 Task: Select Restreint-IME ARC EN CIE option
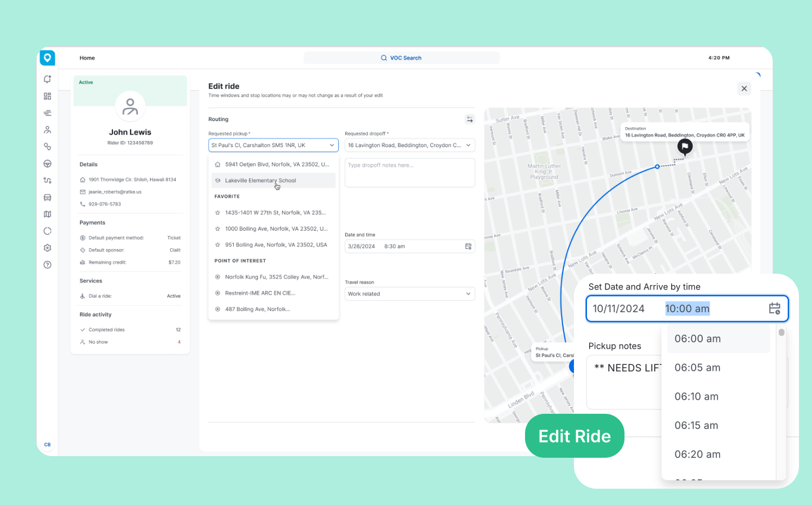pyautogui.click(x=273, y=293)
